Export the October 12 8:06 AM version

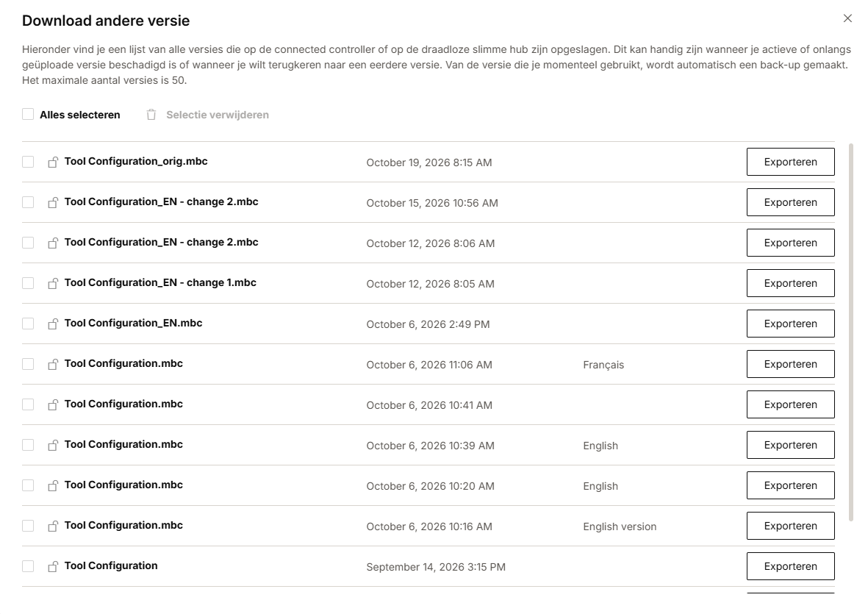[x=791, y=243]
